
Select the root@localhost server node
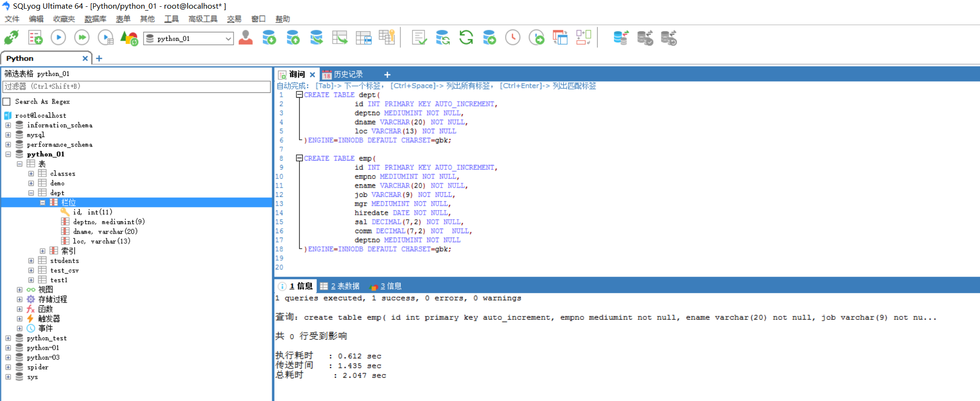41,116
